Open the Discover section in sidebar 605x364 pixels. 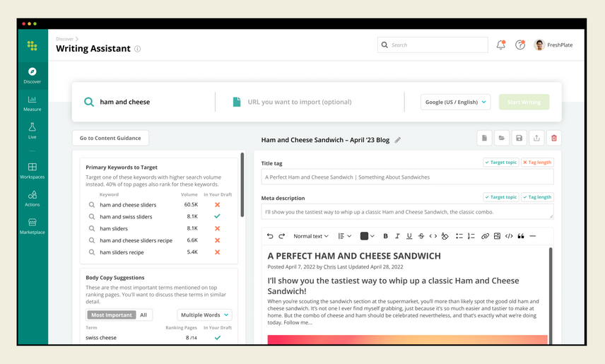click(33, 76)
